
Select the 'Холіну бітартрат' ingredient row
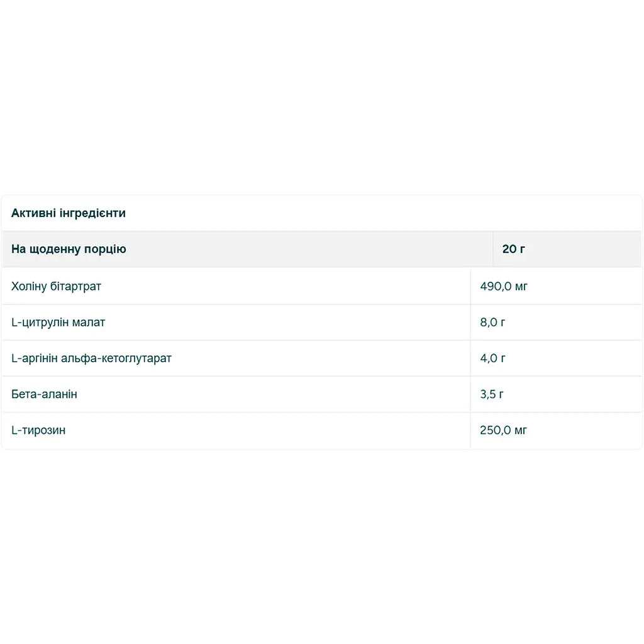tap(322, 286)
